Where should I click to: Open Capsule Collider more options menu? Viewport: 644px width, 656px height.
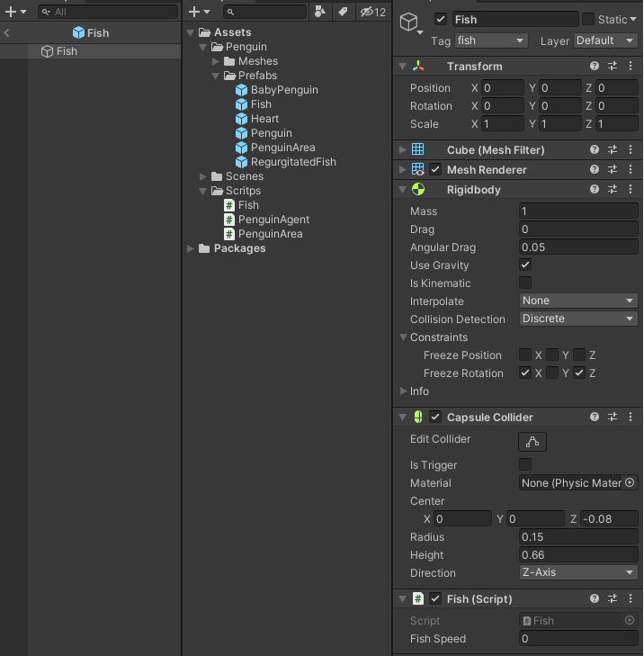631,417
